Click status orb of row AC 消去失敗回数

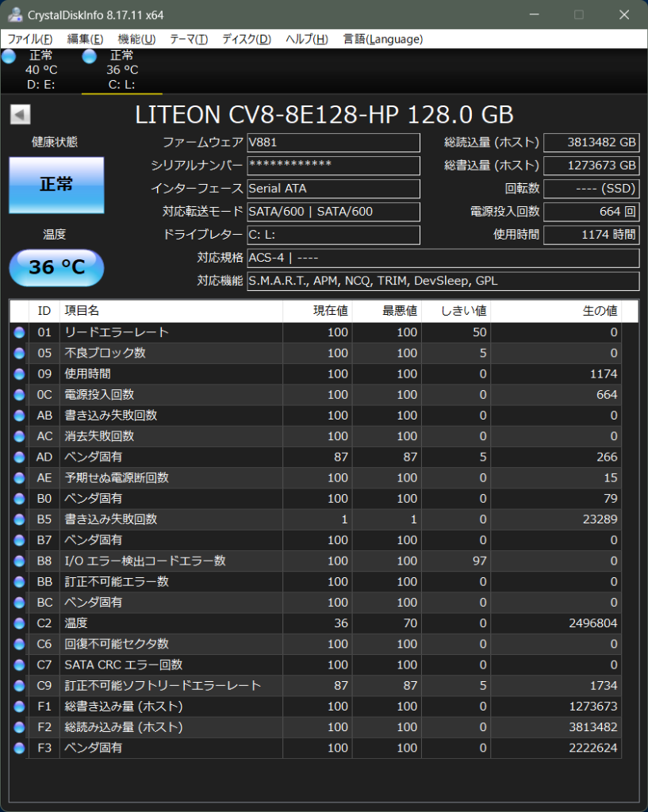(19, 436)
